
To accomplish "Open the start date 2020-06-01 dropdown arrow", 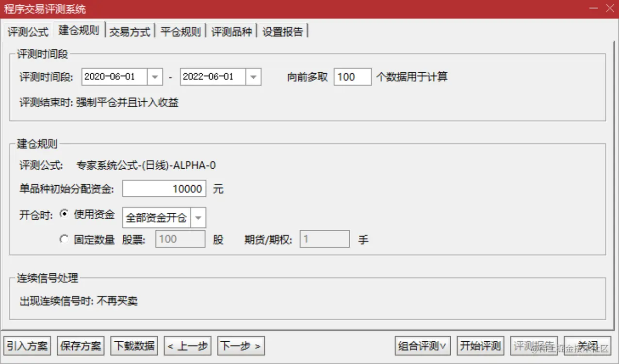I will coord(155,77).
